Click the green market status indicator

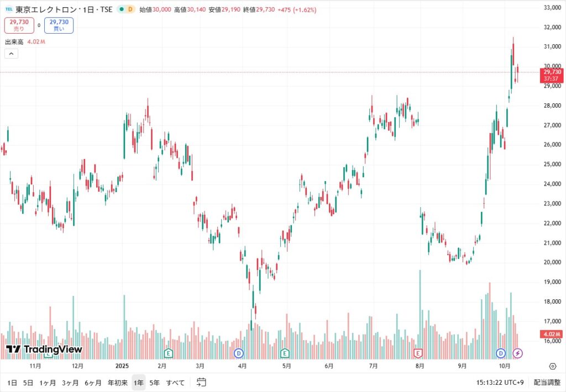(x=122, y=9)
